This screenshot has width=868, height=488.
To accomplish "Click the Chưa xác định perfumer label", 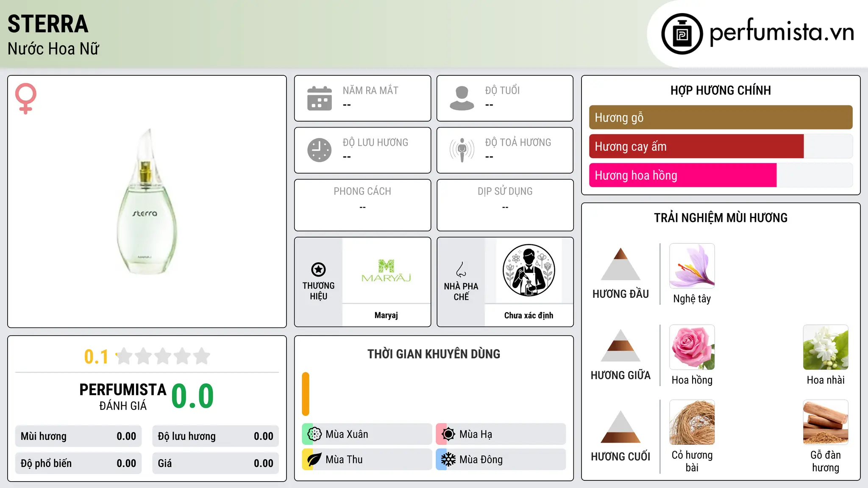I will (x=529, y=315).
